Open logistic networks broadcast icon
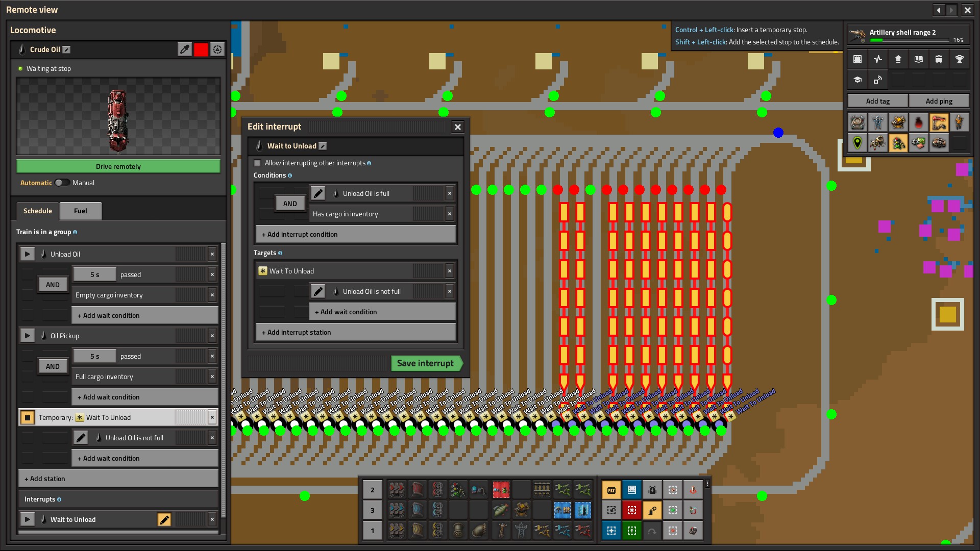Screen dimensions: 980x551 [x=878, y=80]
